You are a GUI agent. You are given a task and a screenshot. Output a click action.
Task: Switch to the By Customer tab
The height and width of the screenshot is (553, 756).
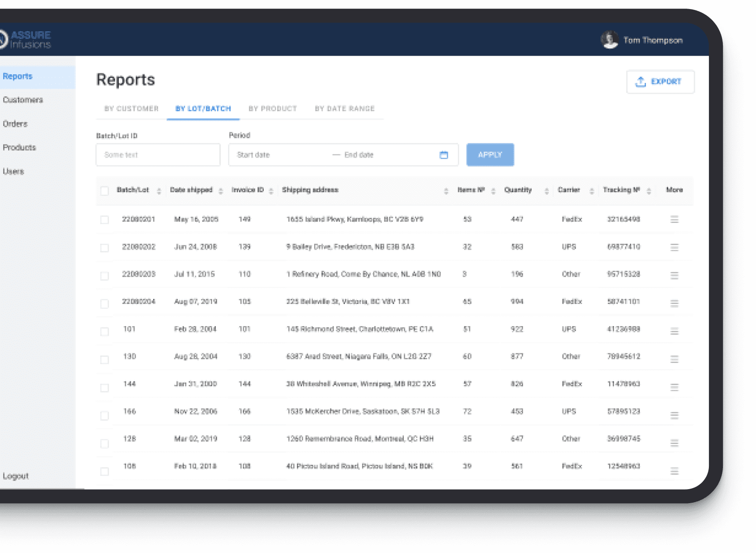[131, 109]
